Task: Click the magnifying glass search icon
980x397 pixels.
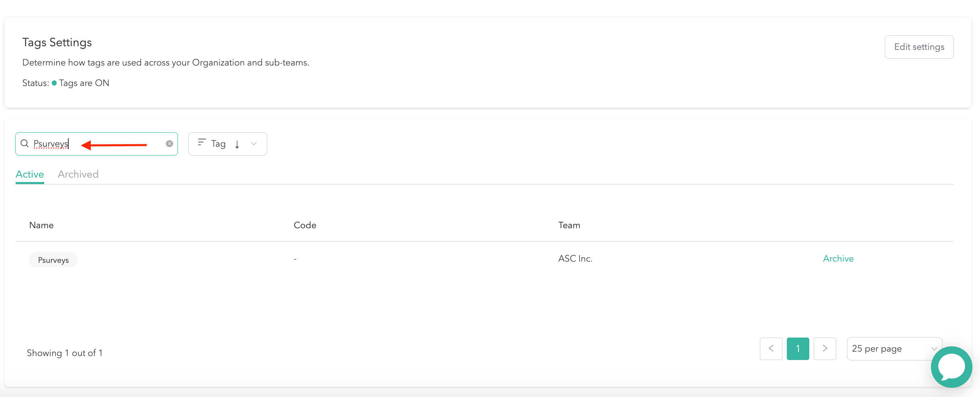Action: point(24,143)
